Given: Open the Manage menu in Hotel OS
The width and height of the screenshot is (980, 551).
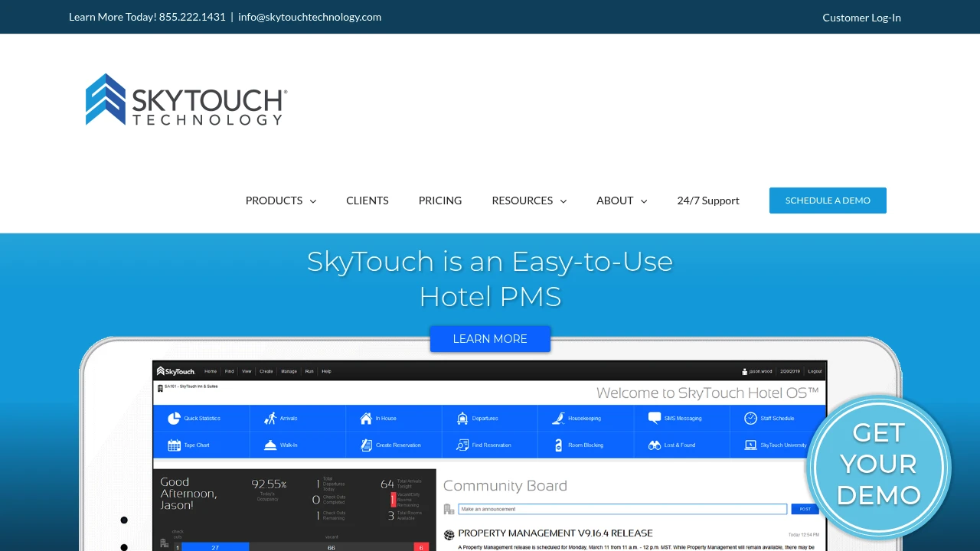Looking at the screenshot, I should point(289,371).
